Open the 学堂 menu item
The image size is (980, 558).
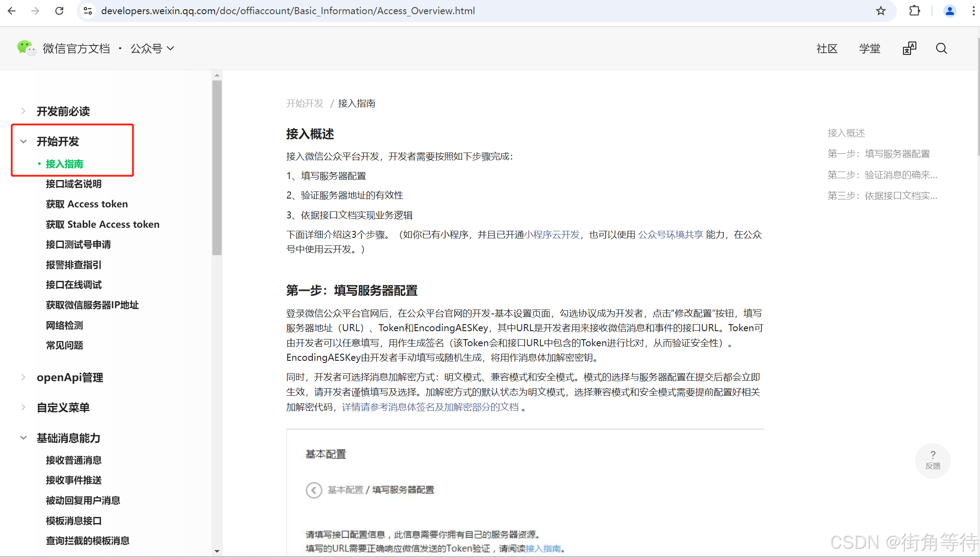click(x=869, y=48)
